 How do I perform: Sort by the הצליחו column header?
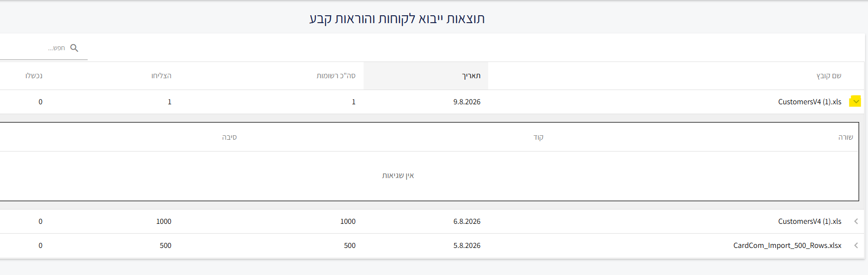(161, 76)
